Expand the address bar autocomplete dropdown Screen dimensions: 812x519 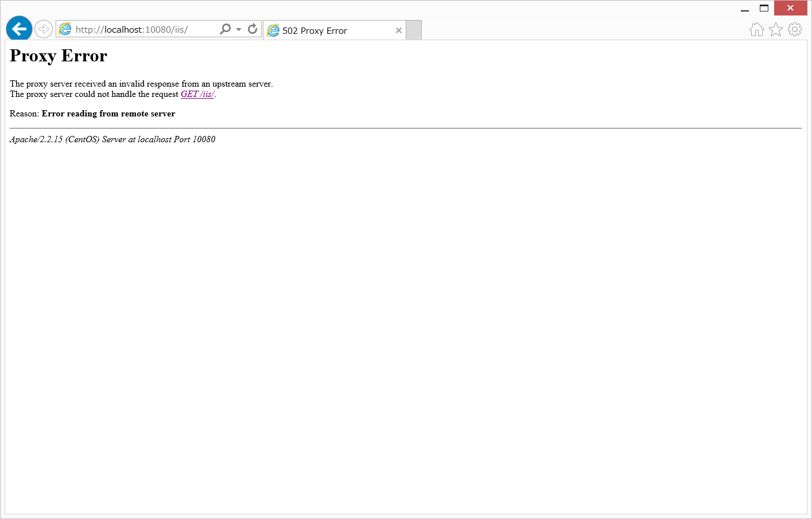click(238, 28)
